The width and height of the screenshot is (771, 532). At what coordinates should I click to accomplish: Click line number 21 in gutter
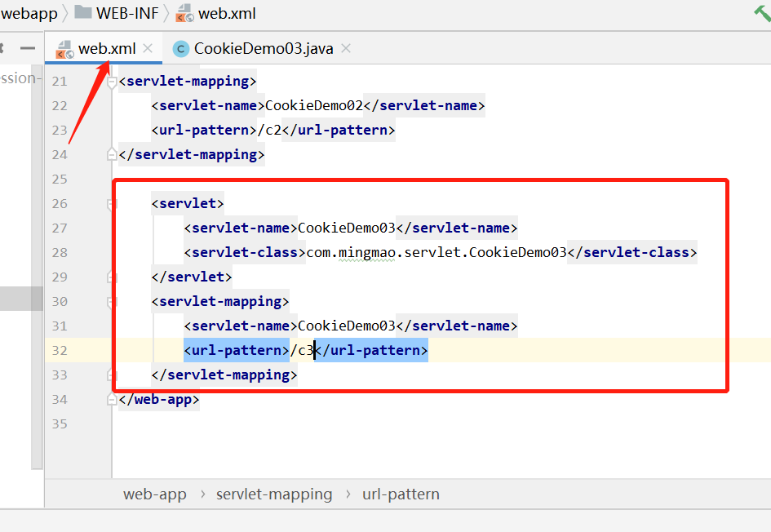(60, 81)
